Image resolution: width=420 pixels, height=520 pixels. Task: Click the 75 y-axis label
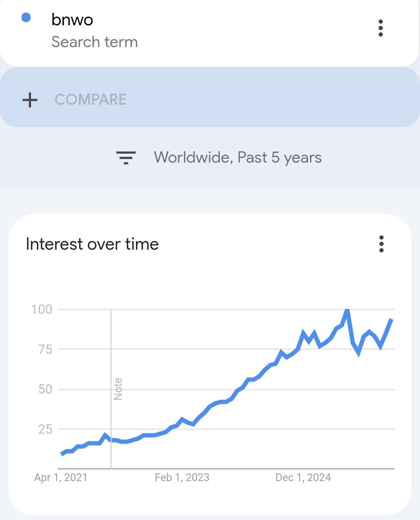click(x=45, y=349)
